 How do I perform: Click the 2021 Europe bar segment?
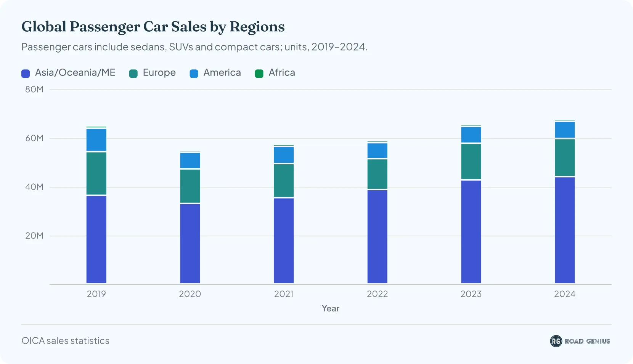pyautogui.click(x=284, y=181)
